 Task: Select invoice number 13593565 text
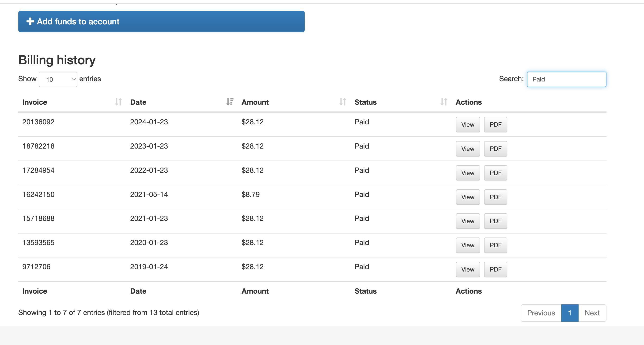[x=38, y=243]
